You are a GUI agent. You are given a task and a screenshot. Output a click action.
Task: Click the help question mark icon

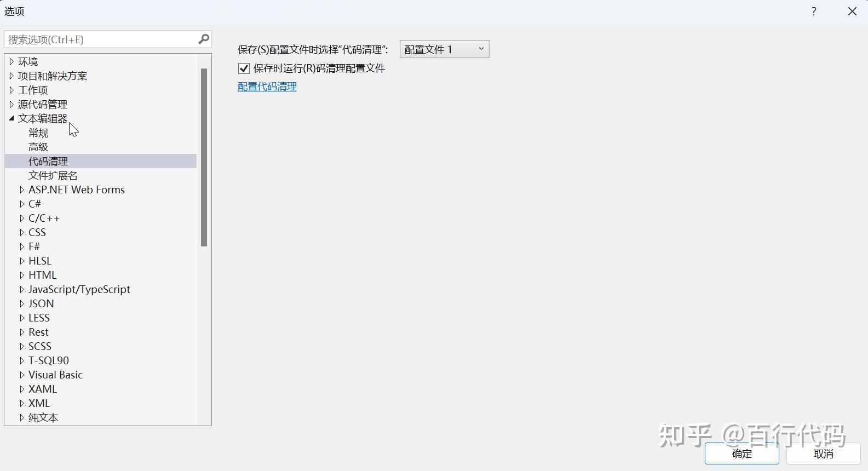814,11
